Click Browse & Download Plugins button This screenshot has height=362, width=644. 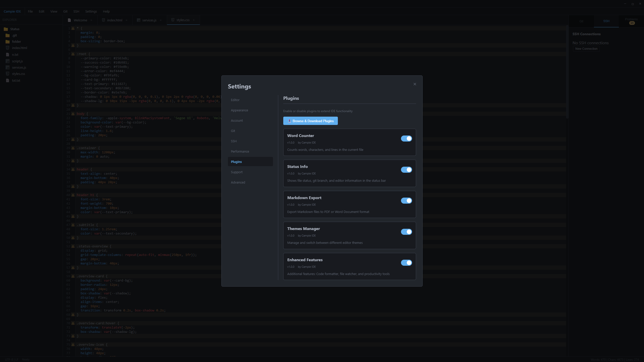click(310, 121)
